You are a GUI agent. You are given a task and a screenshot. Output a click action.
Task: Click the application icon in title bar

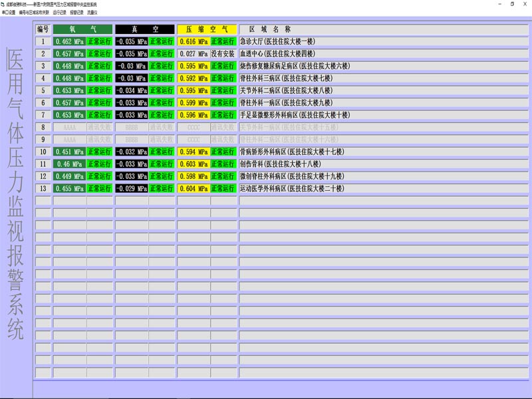(4, 4)
